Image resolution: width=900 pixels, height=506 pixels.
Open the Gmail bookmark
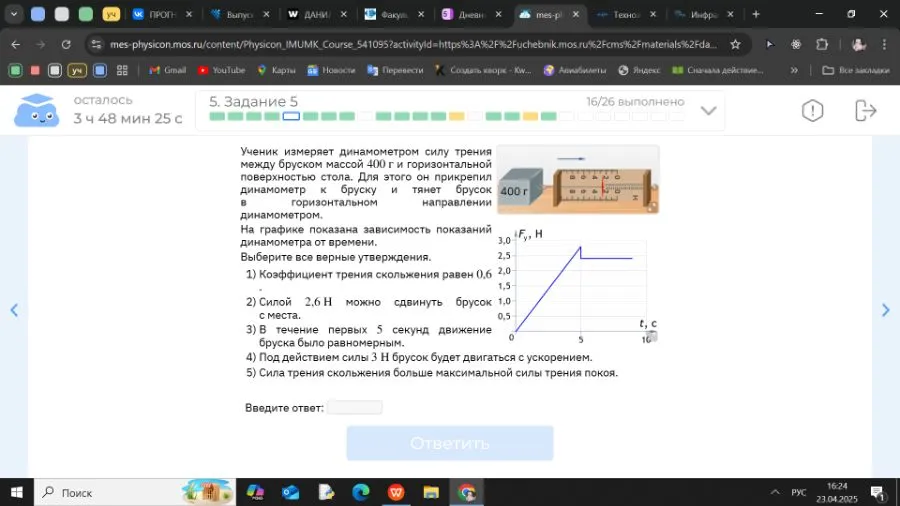(168, 70)
